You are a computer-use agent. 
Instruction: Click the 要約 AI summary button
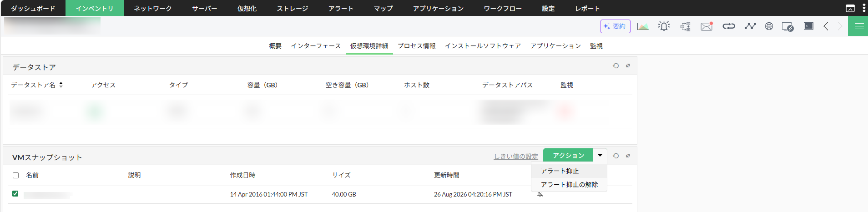[615, 26]
